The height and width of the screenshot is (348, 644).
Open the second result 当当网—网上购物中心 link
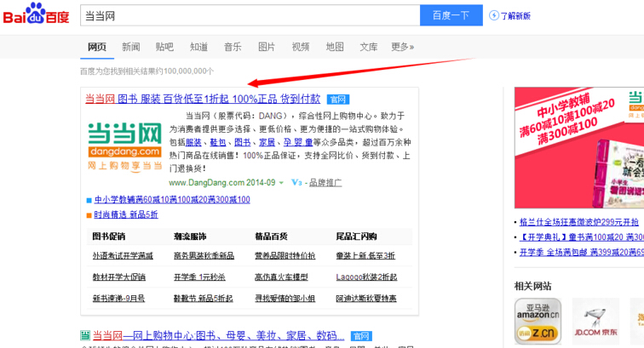[x=218, y=336]
